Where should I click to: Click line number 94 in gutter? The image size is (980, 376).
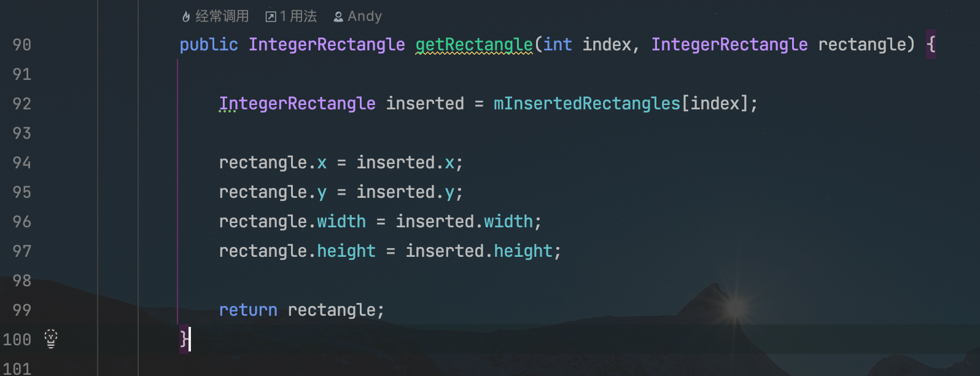[22, 163]
